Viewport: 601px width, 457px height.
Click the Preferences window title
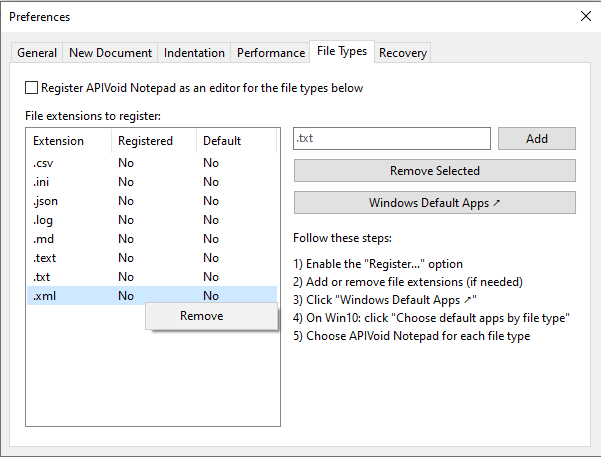(x=39, y=17)
